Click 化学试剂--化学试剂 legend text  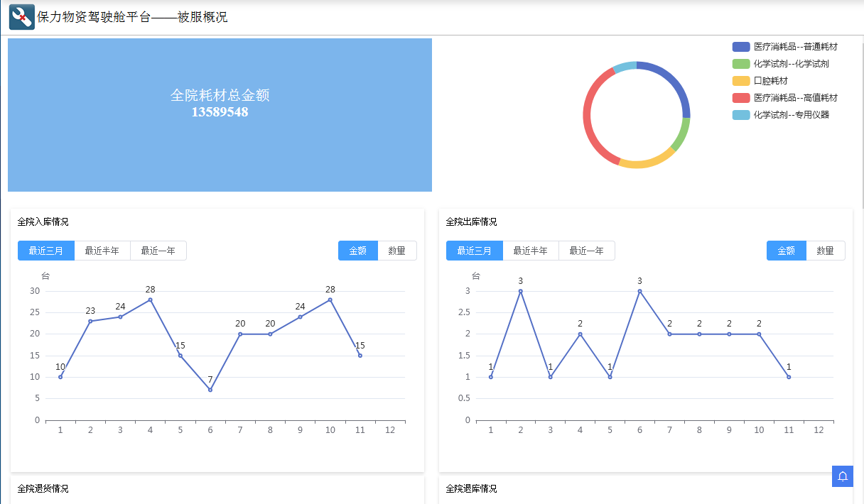coord(791,64)
